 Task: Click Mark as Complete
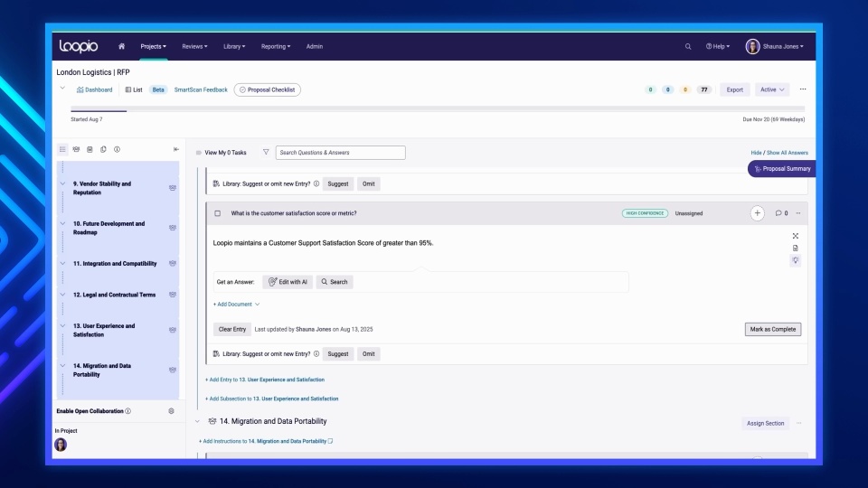coord(773,329)
